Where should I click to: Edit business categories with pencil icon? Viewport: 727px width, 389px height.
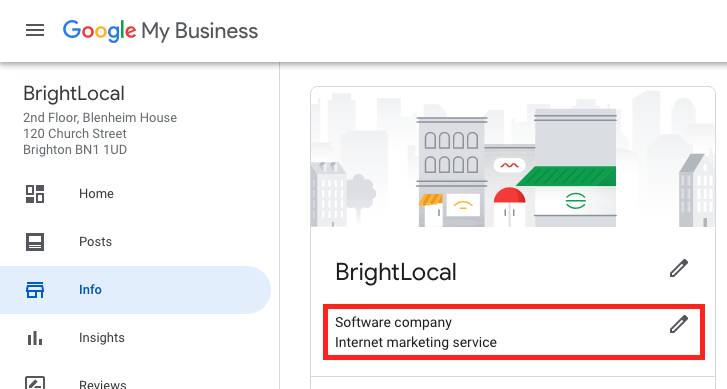point(679,324)
